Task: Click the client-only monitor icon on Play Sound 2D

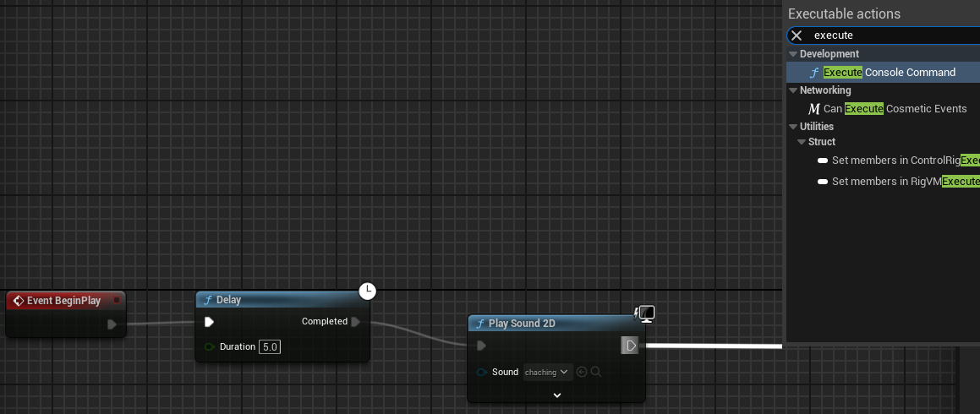Action: pos(646,314)
